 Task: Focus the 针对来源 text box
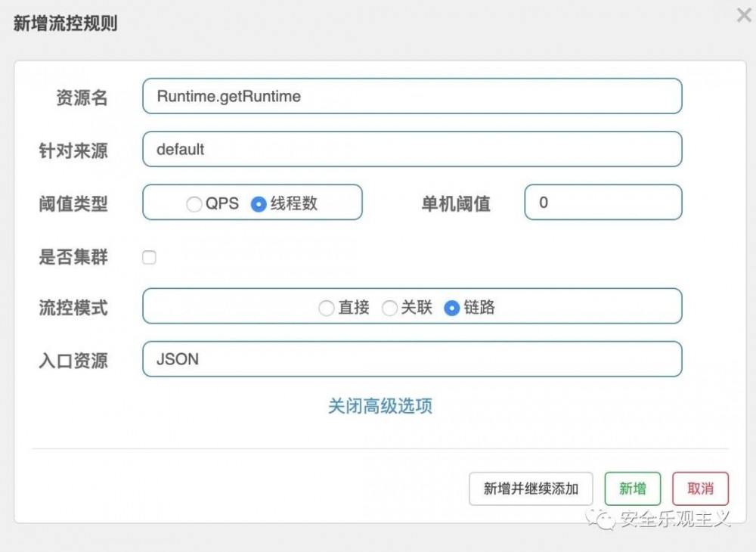(412, 150)
